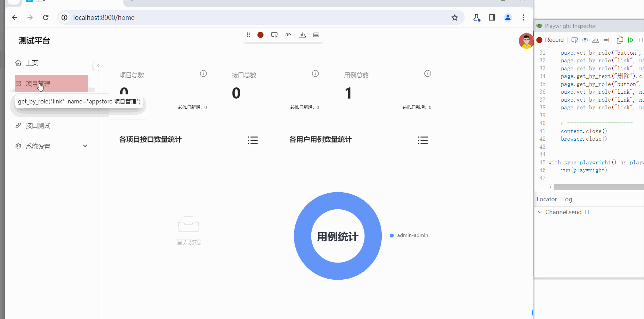Click code line 41 context.close()
The width and height of the screenshot is (644, 319).
[x=584, y=131]
